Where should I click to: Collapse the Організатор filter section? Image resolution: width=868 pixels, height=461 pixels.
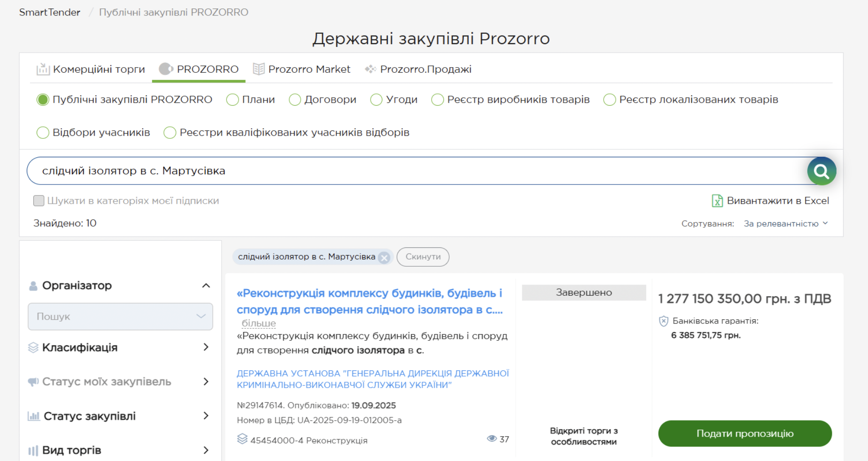point(206,285)
